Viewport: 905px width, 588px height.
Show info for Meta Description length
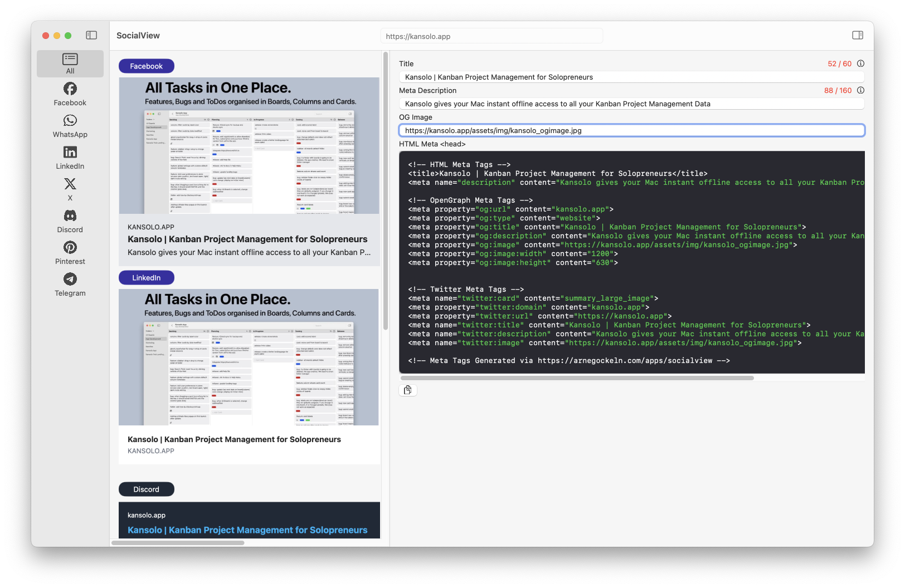pyautogui.click(x=860, y=90)
